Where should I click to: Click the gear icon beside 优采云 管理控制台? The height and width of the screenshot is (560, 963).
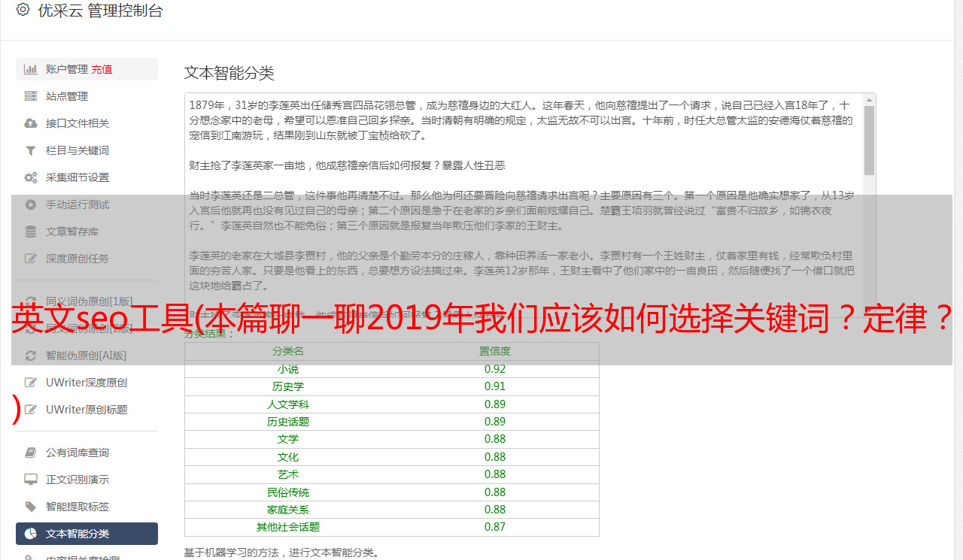click(x=23, y=10)
